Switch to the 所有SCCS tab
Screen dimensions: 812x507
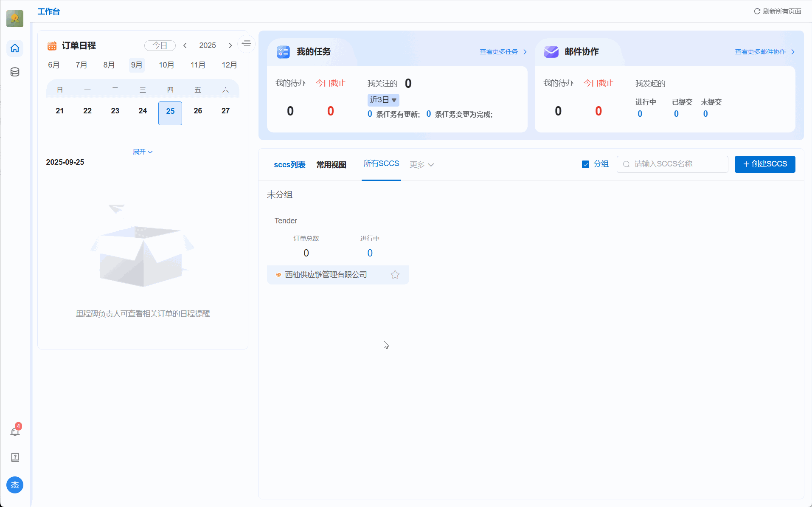click(x=381, y=163)
